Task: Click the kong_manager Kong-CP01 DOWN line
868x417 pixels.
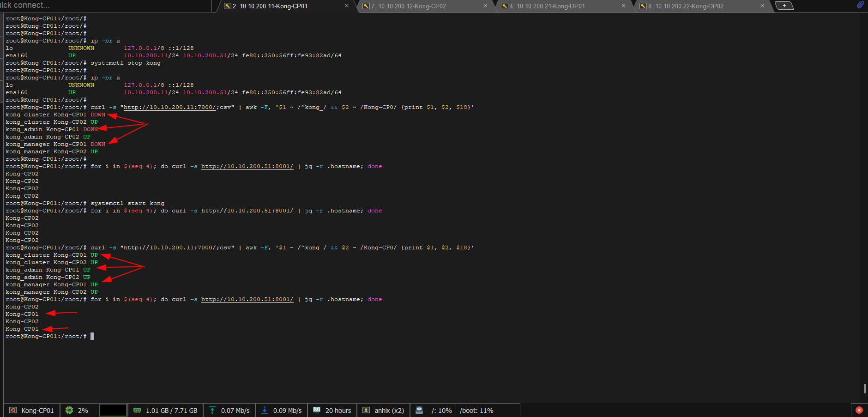Action: click(x=55, y=144)
